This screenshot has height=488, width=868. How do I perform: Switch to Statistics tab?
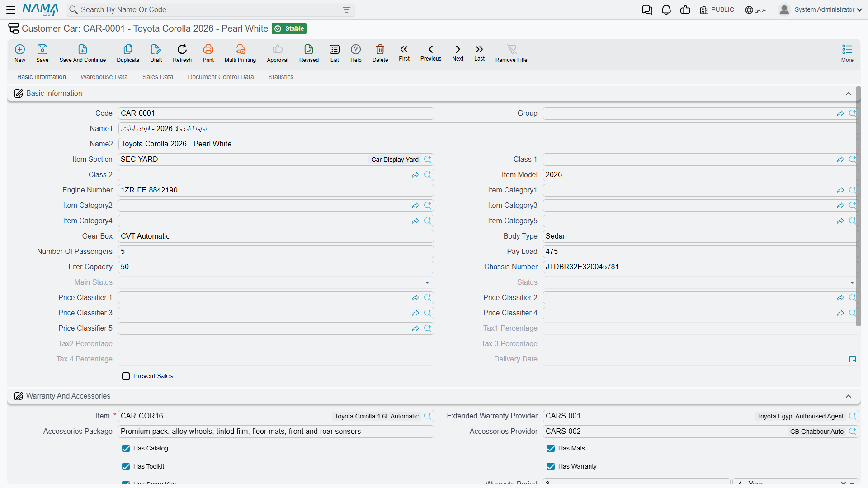(x=281, y=77)
